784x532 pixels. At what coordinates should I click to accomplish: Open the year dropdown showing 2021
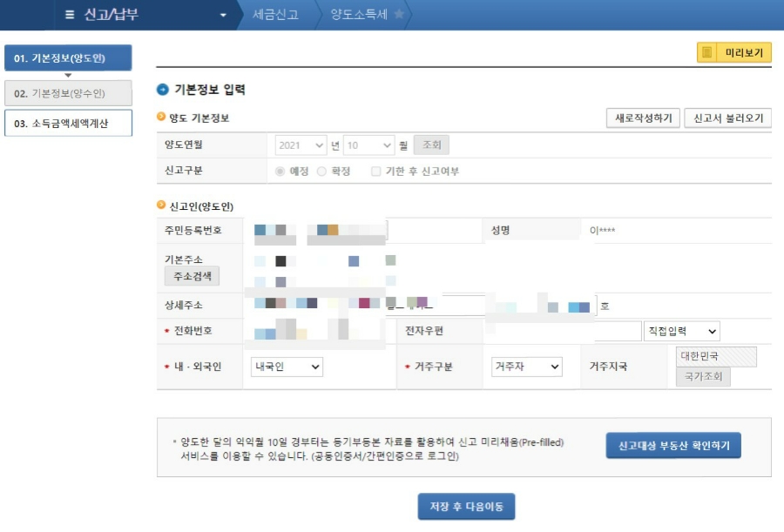coord(300,145)
